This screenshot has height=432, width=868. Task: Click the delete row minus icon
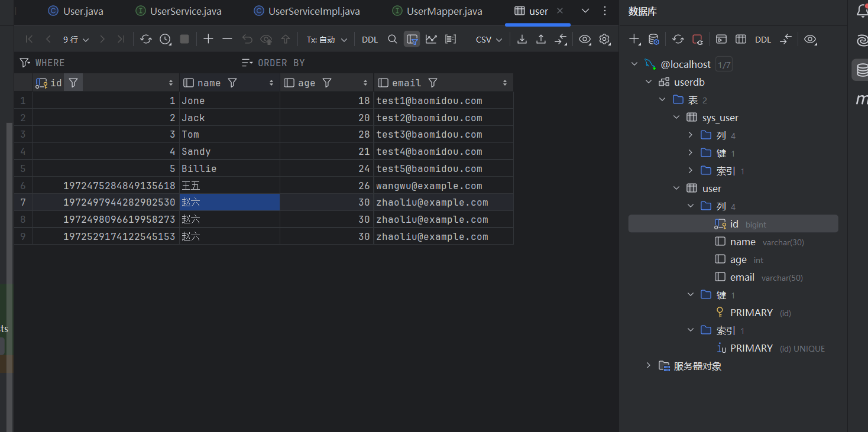click(x=227, y=39)
